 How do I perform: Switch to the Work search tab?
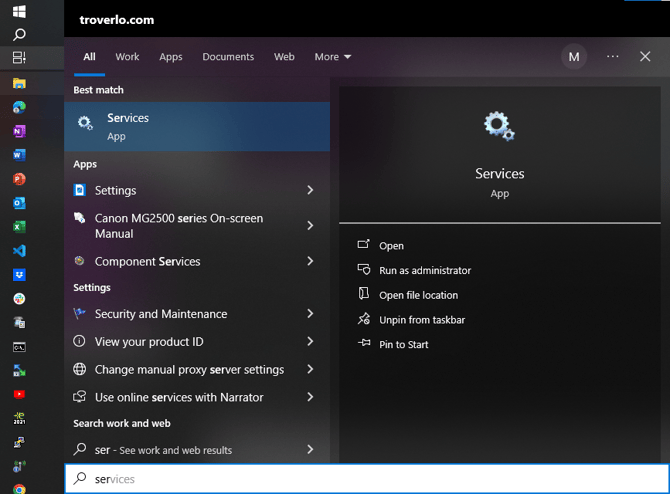tap(127, 57)
